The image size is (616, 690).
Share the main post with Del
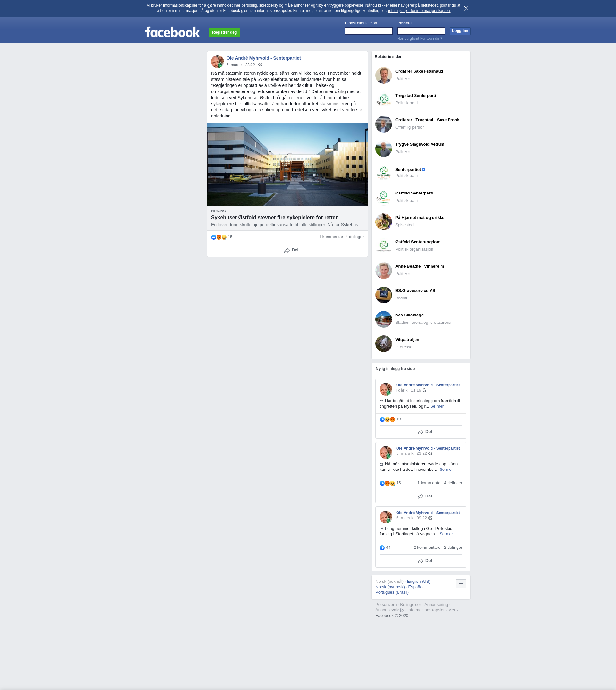[291, 250]
